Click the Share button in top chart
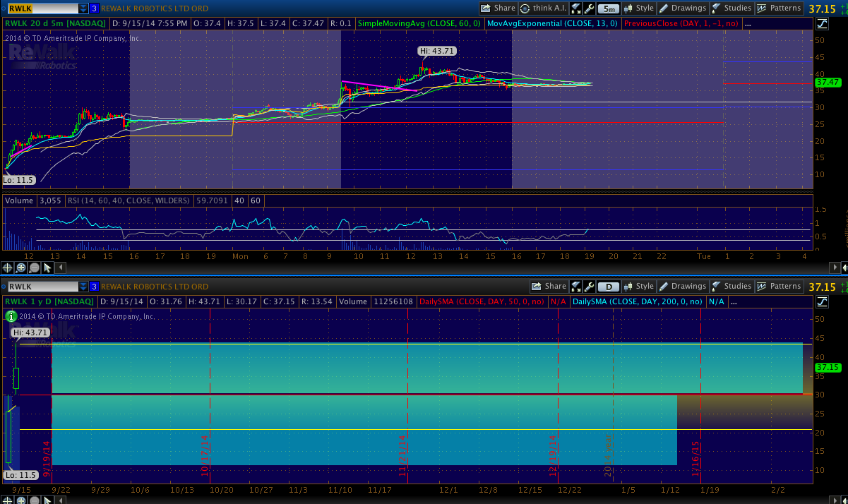The image size is (848, 504). 498,8
